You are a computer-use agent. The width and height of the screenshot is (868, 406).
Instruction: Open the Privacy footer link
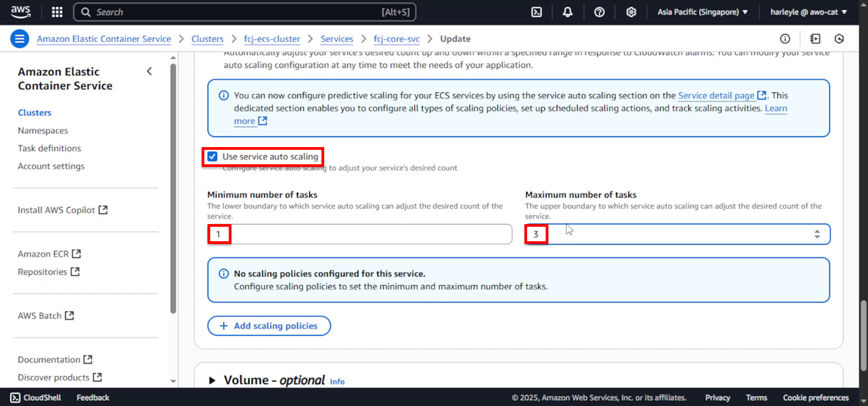click(x=717, y=397)
